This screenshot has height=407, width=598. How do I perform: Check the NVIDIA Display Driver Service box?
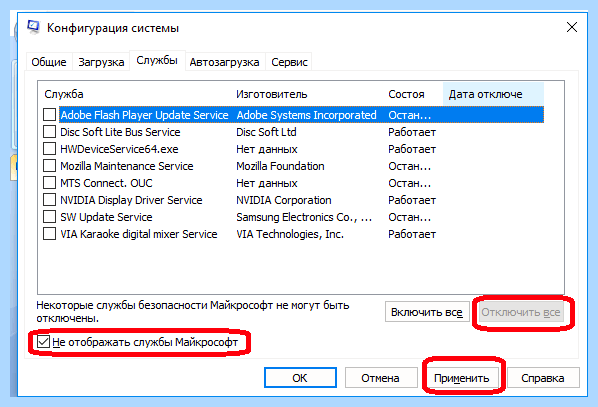pos(49,199)
